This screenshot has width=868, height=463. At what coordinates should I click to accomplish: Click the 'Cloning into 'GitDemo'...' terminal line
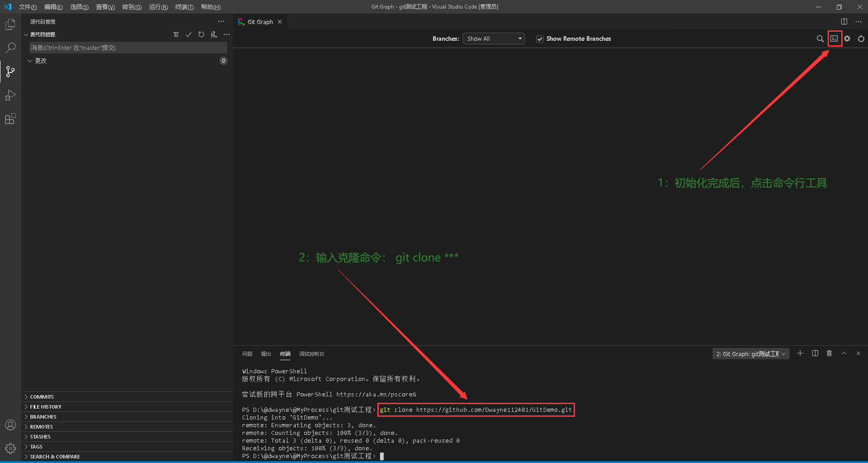287,418
